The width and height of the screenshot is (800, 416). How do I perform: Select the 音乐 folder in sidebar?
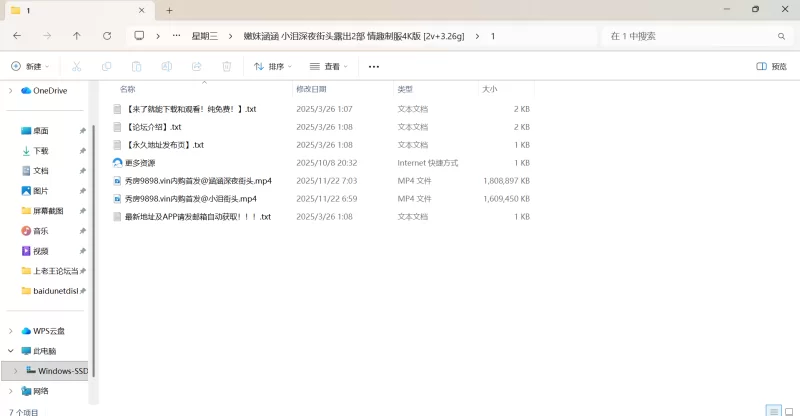41,231
